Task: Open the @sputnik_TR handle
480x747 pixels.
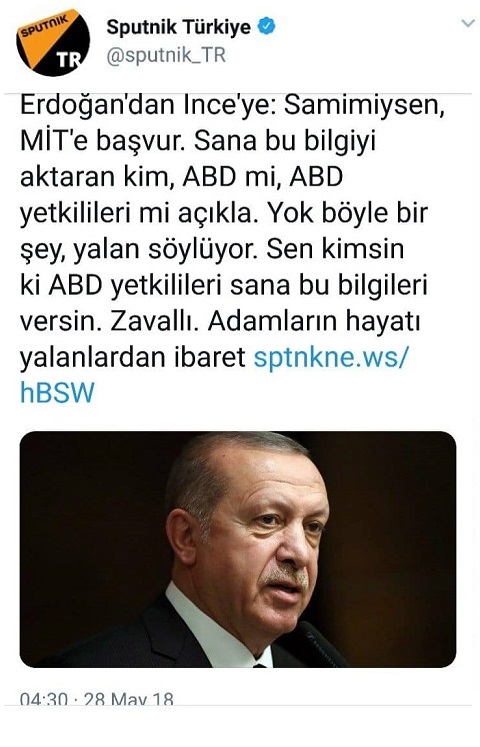Action: [166, 56]
